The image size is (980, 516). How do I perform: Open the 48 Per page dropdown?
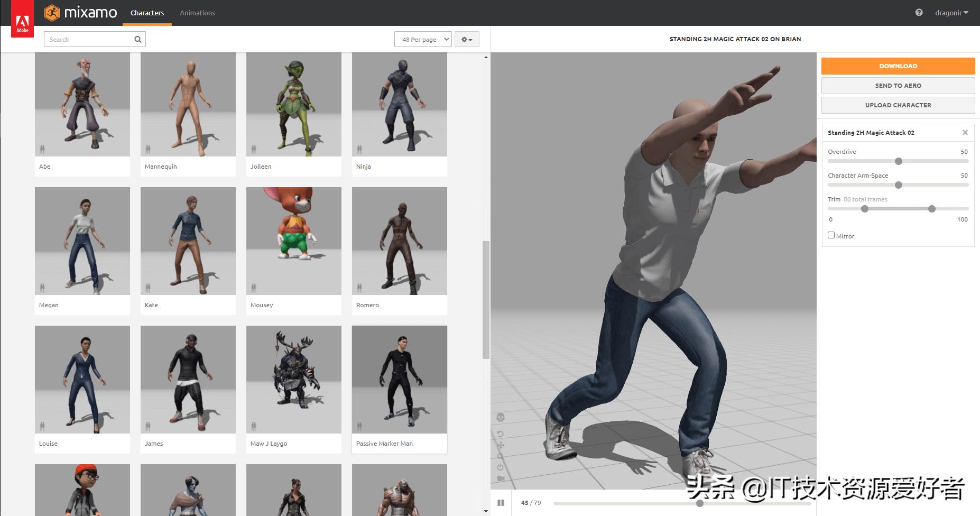coord(423,39)
